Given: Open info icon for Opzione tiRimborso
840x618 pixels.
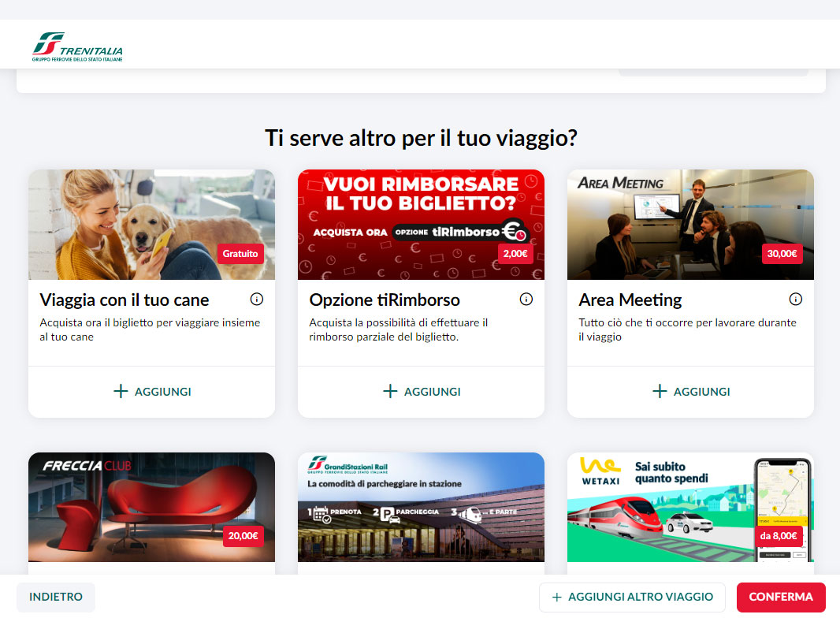Looking at the screenshot, I should pyautogui.click(x=526, y=299).
